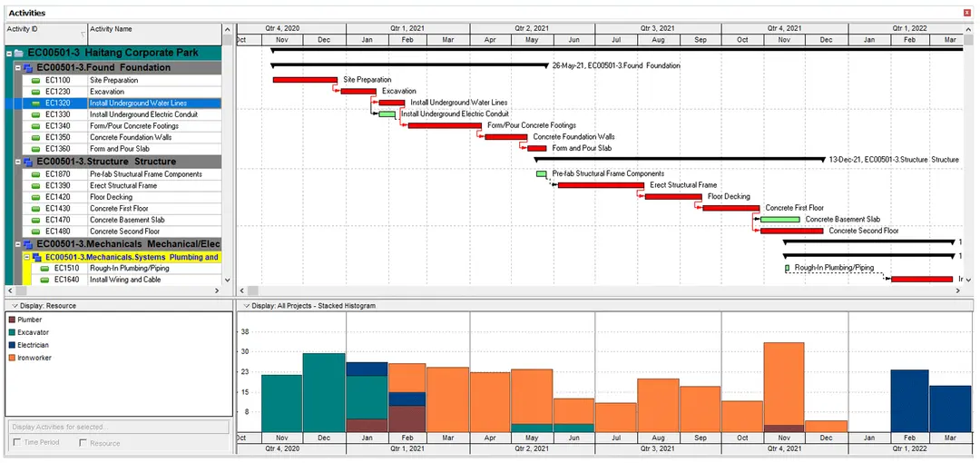Viewport: 980px width, 463px height.
Task: Click the Form/Pour Concrete Footings Gantt bar
Action: 445,126
